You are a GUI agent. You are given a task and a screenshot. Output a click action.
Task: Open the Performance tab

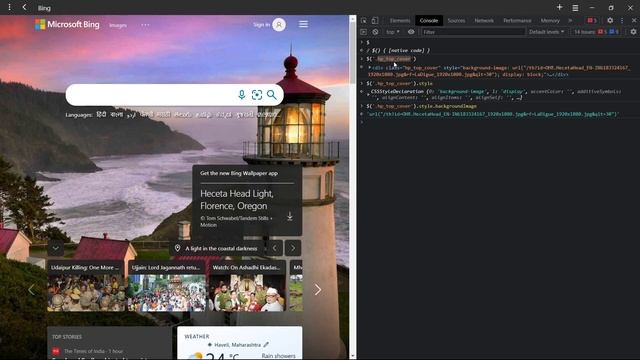click(517, 20)
